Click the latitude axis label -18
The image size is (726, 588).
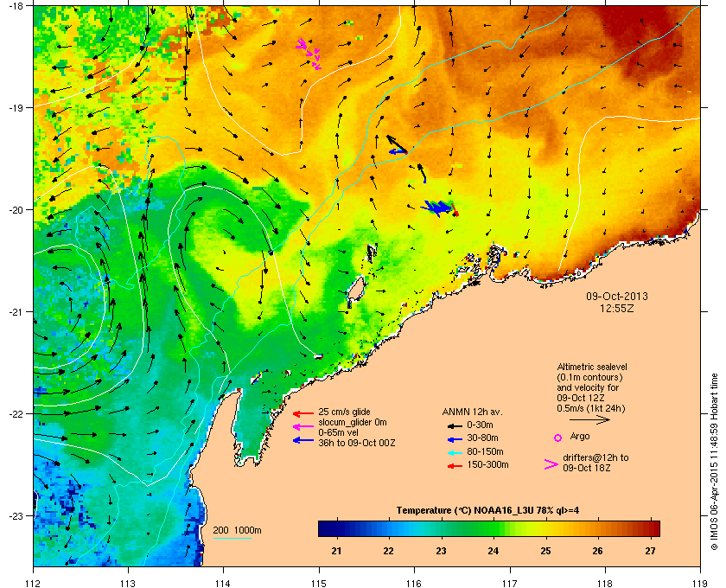(x=16, y=6)
